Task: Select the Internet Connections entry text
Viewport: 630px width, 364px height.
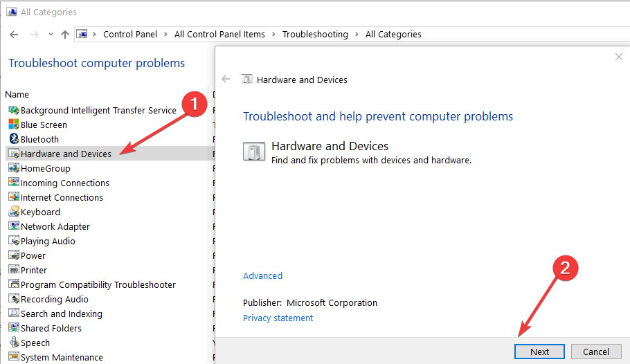Action: [x=62, y=197]
